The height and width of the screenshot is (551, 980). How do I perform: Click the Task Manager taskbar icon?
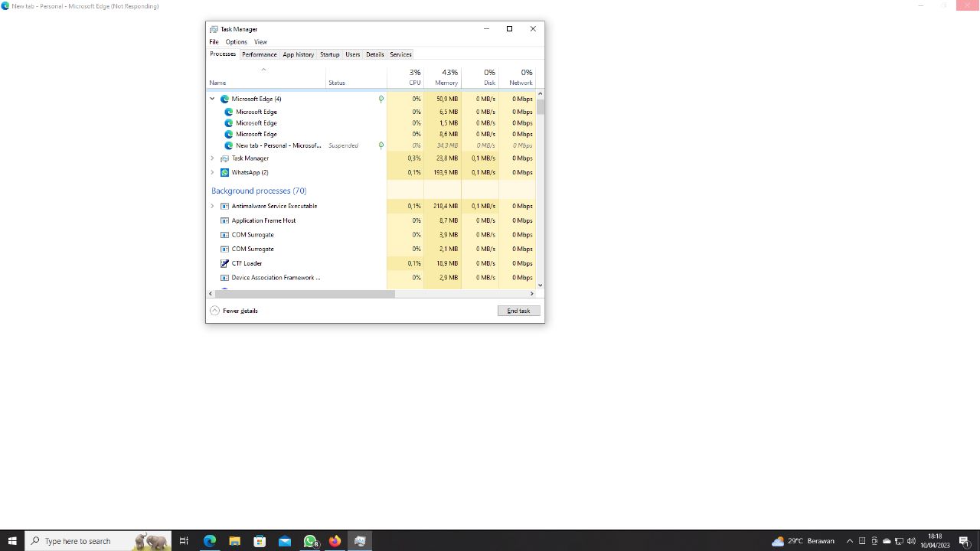(360, 541)
